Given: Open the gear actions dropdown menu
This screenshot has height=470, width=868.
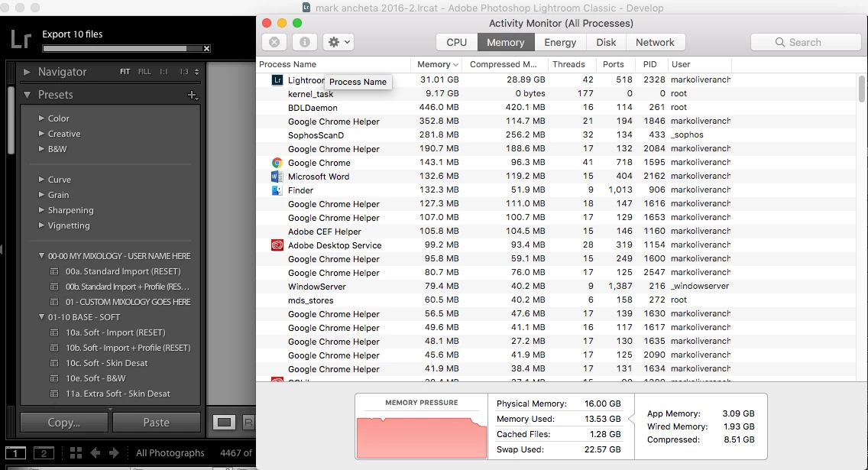Looking at the screenshot, I should [338, 42].
